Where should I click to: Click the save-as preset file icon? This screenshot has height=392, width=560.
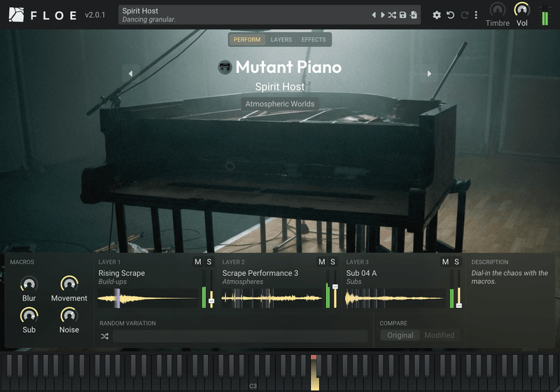point(413,15)
